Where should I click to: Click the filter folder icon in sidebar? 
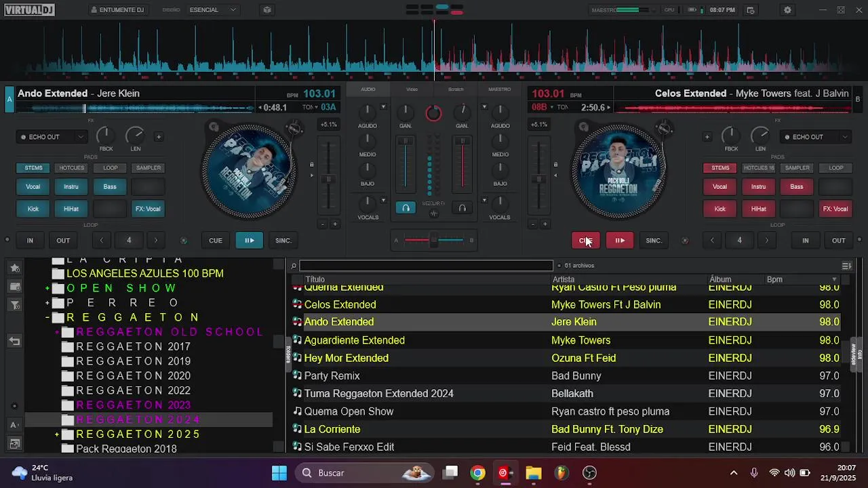click(15, 306)
